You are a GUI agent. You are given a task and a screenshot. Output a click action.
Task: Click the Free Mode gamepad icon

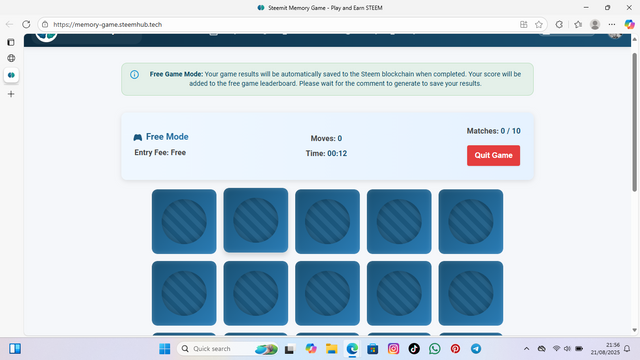coord(138,137)
